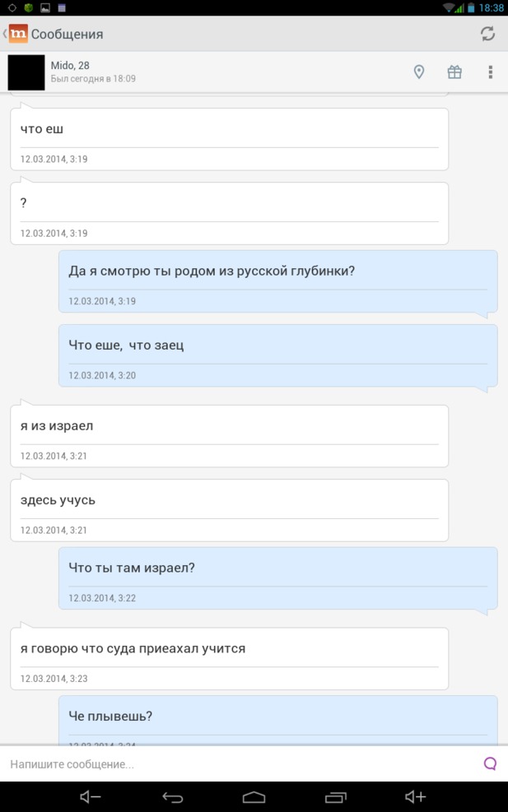This screenshot has height=812, width=508.
Task: Send a gift via the gift icon
Action: pos(454,72)
